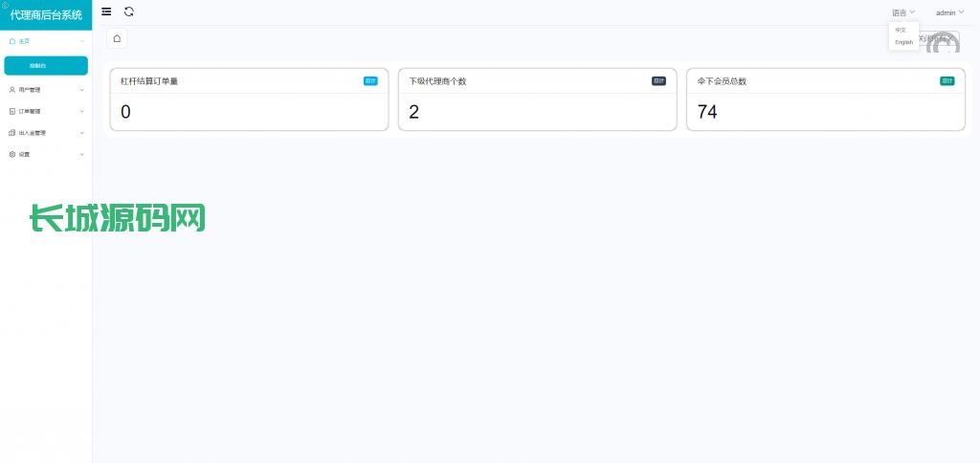980x463 pixels.
Task: Click the home icon tab below toolbar
Action: (x=117, y=38)
